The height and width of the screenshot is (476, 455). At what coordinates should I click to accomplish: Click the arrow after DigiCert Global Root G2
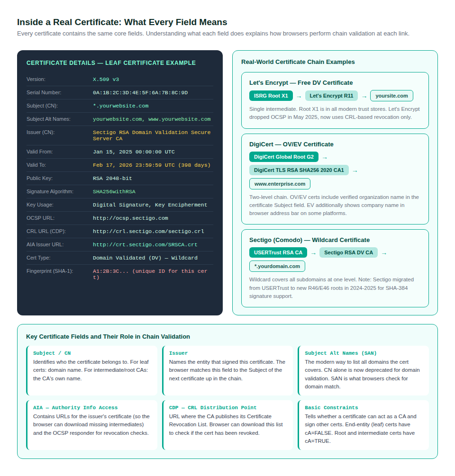(325, 158)
